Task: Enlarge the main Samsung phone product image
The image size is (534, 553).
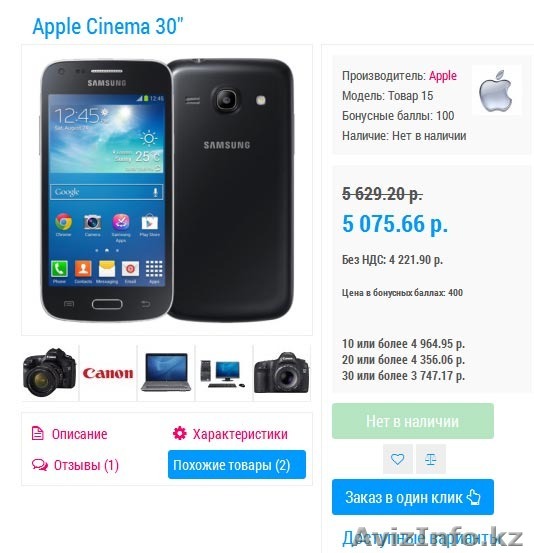Action: coord(167,190)
